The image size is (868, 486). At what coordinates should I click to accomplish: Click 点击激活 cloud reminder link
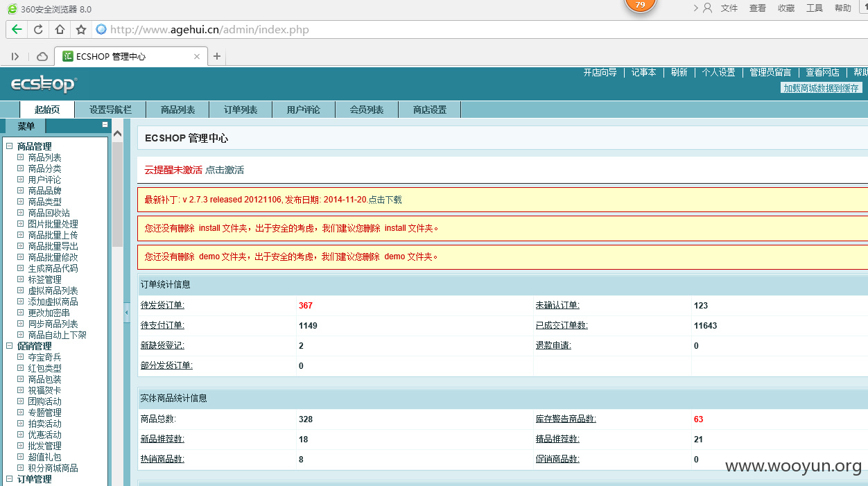225,170
